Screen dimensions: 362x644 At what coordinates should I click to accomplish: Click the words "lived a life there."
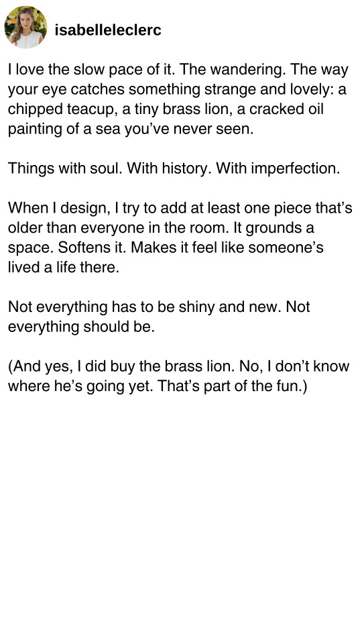click(64, 268)
